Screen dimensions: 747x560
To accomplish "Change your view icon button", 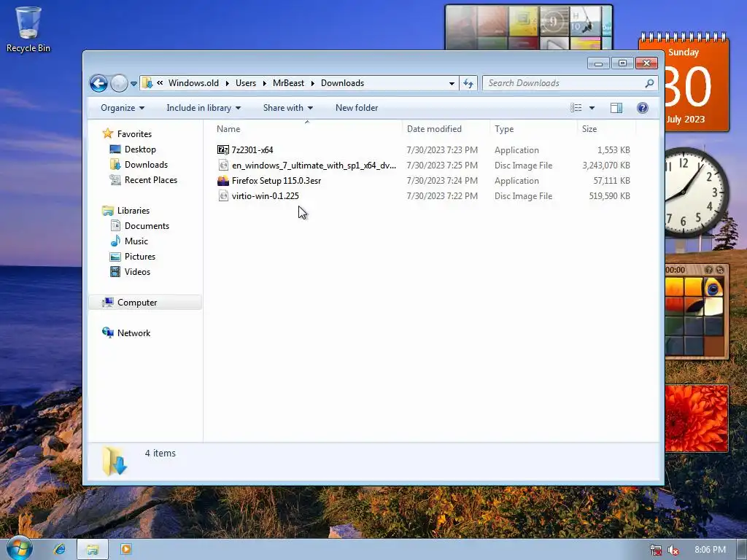I will click(576, 108).
